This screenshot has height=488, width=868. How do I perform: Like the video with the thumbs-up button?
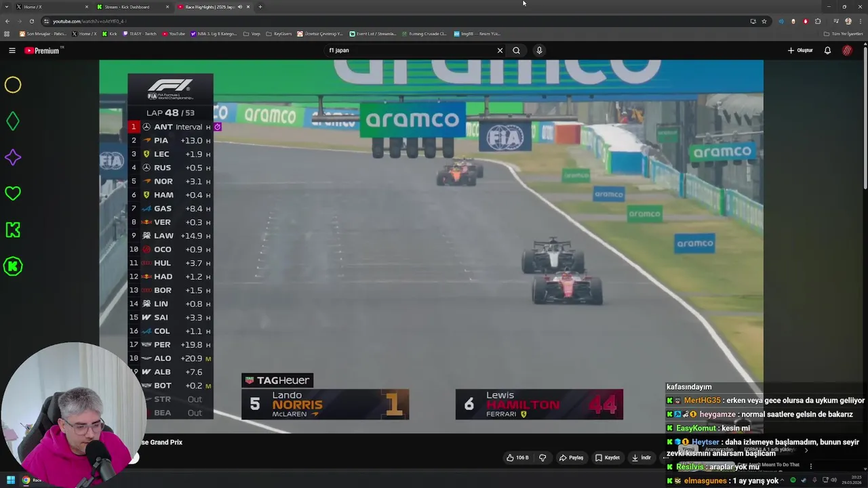click(x=517, y=457)
